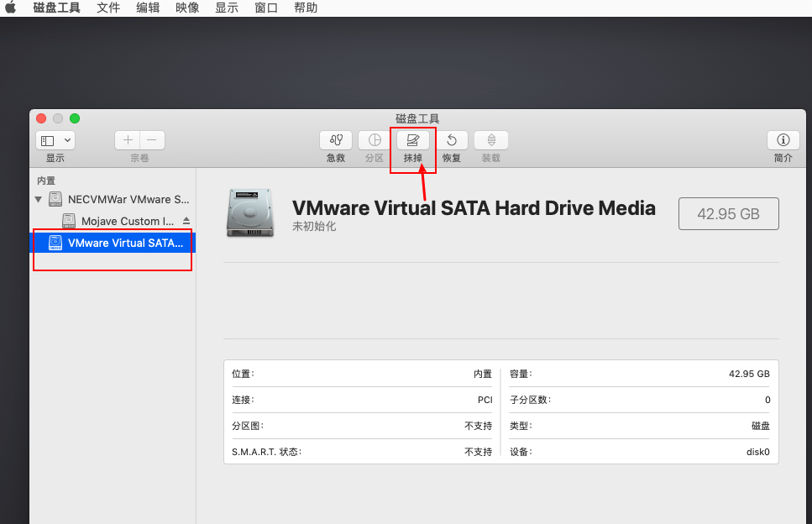Image resolution: width=812 pixels, height=524 pixels.
Task: Click the 类型 value 磁盘
Action: [761, 426]
